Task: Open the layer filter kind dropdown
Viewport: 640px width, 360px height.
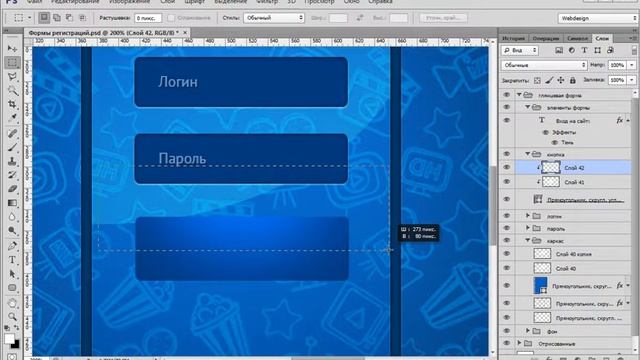Action: tap(520, 50)
